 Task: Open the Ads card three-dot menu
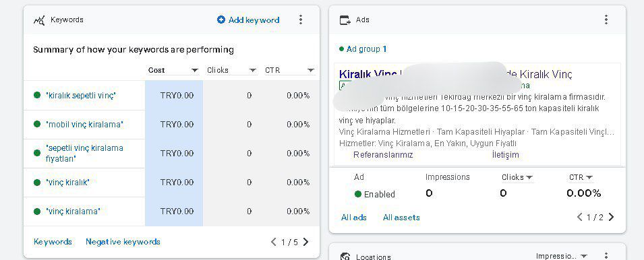[606, 20]
